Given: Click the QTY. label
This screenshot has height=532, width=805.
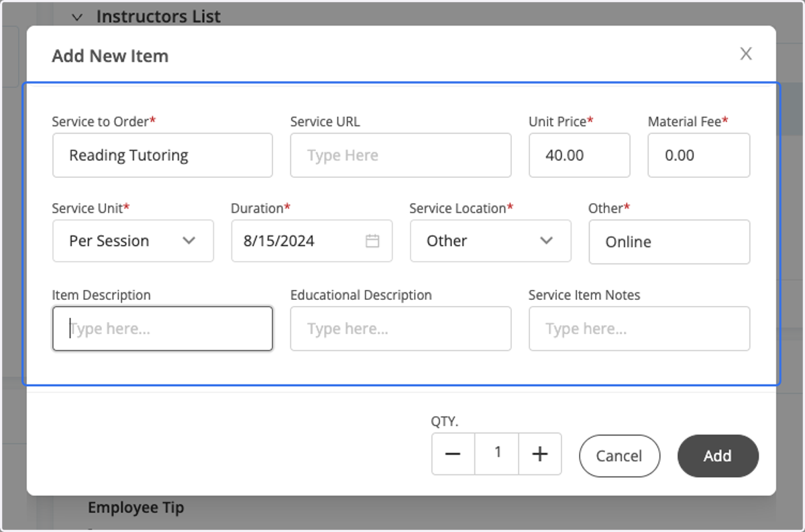Looking at the screenshot, I should click(445, 421).
